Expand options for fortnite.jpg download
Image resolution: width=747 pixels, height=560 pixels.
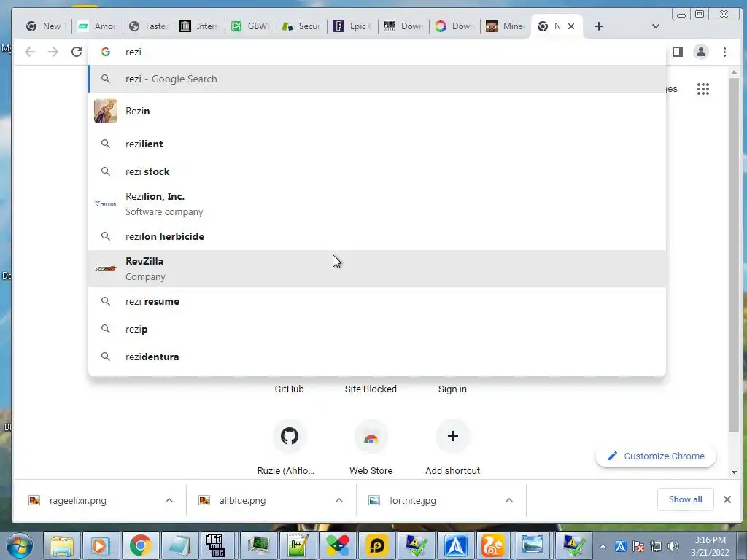point(508,500)
